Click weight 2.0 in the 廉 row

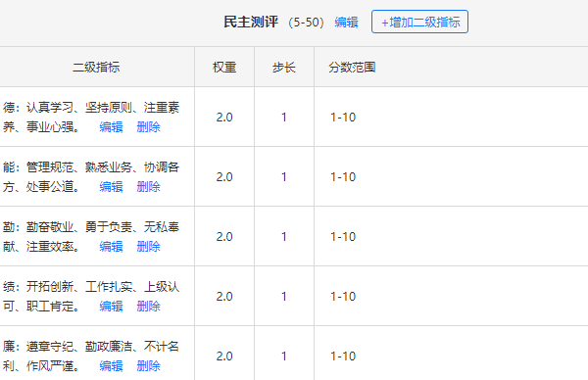tap(224, 356)
